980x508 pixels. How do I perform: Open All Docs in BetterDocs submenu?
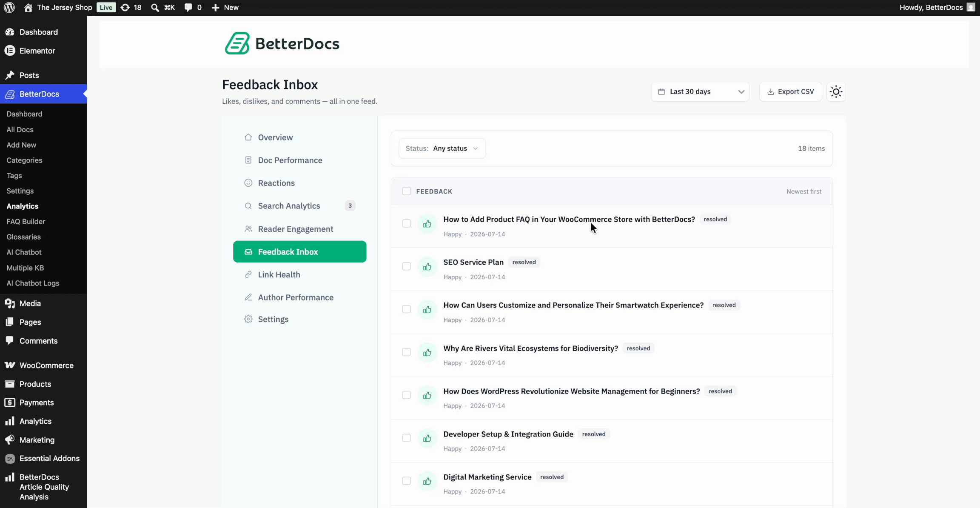(x=20, y=129)
